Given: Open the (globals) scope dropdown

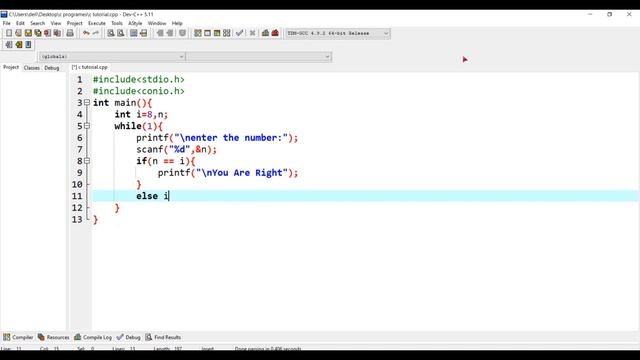Looking at the screenshot, I should click(x=112, y=56).
